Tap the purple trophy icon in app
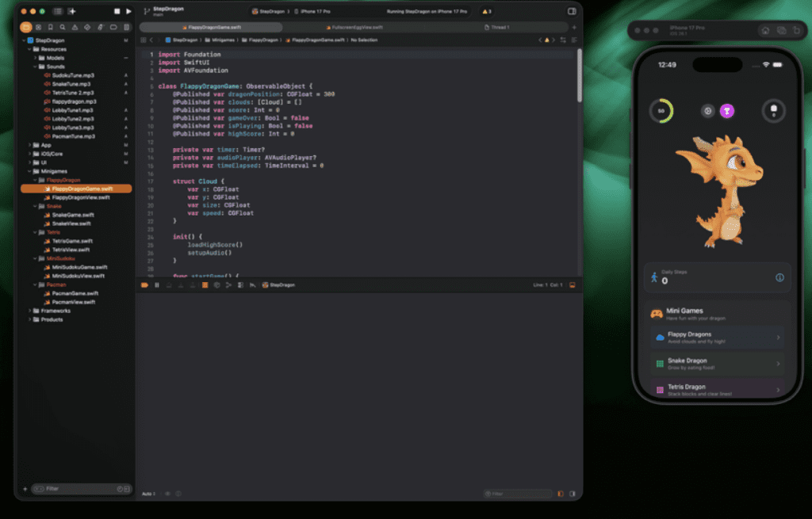 726,111
